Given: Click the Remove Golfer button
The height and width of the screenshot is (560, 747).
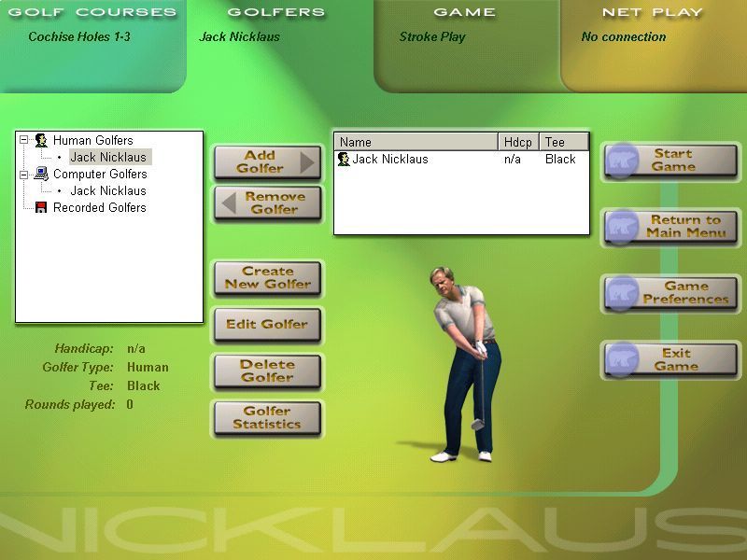Looking at the screenshot, I should 267,203.
